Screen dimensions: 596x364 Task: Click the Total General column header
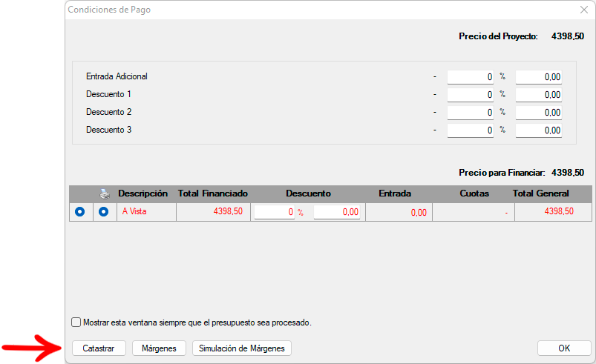point(540,193)
